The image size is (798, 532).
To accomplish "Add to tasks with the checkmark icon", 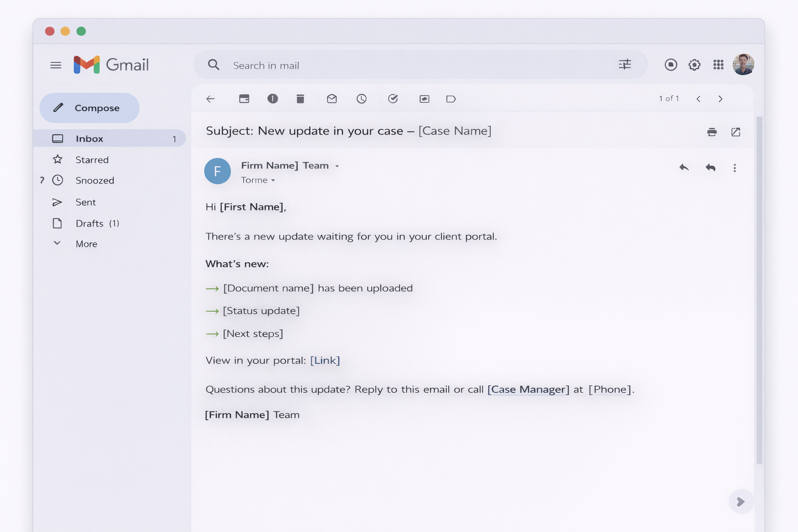I will click(x=393, y=99).
